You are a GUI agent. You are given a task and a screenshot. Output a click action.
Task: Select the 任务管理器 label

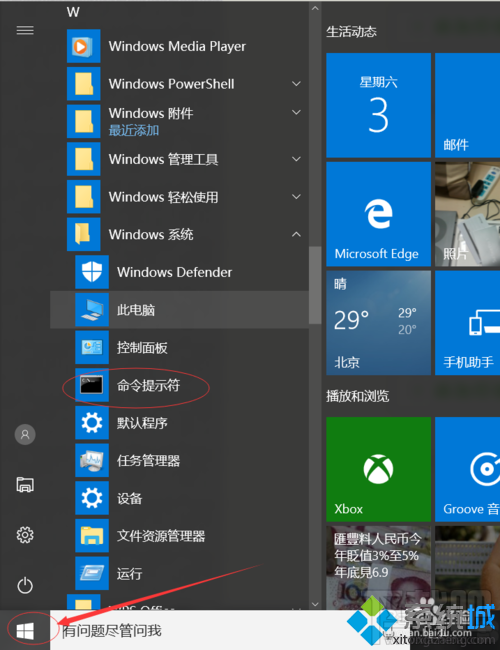tap(148, 461)
